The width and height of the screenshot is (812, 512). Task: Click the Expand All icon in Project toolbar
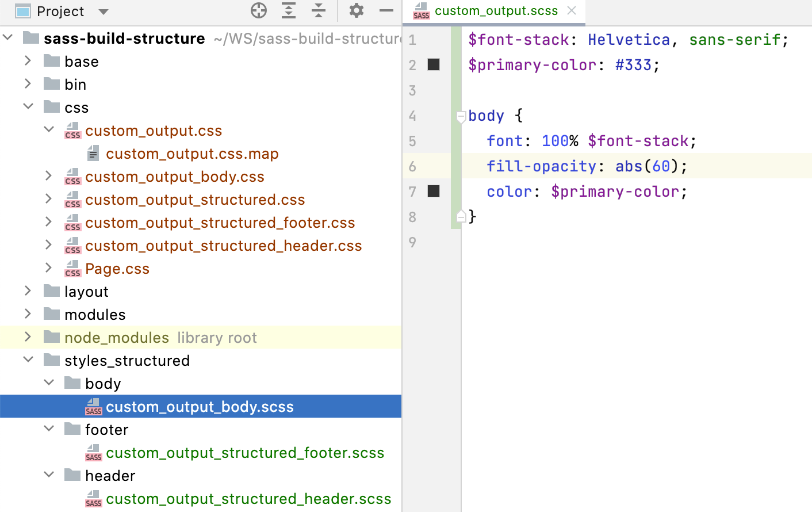[288, 10]
